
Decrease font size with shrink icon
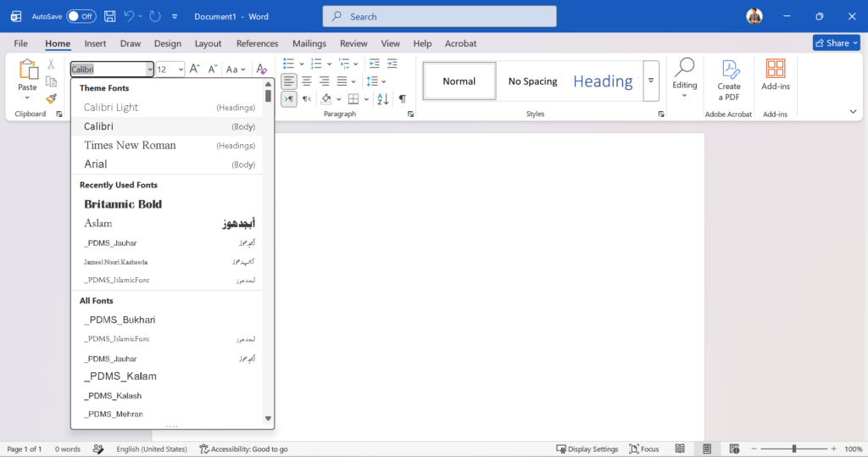pos(213,69)
